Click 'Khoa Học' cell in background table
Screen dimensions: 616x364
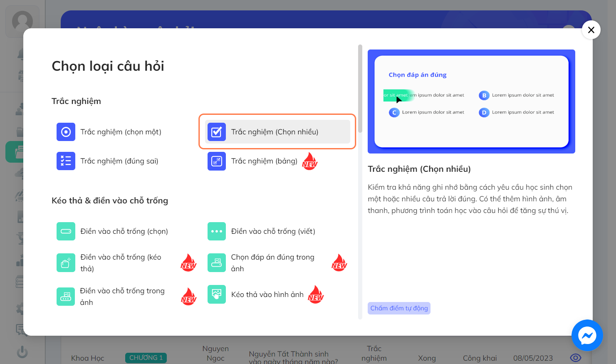pyautogui.click(x=87, y=358)
